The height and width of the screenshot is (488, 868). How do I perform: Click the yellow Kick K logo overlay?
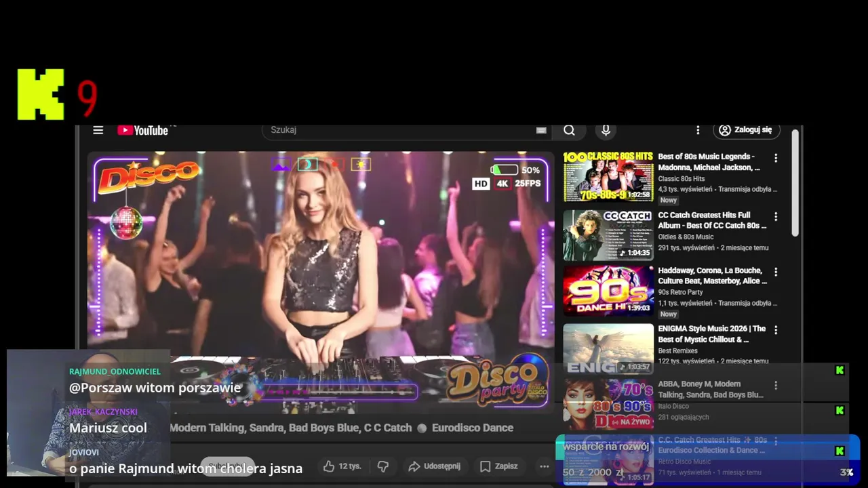coord(41,94)
